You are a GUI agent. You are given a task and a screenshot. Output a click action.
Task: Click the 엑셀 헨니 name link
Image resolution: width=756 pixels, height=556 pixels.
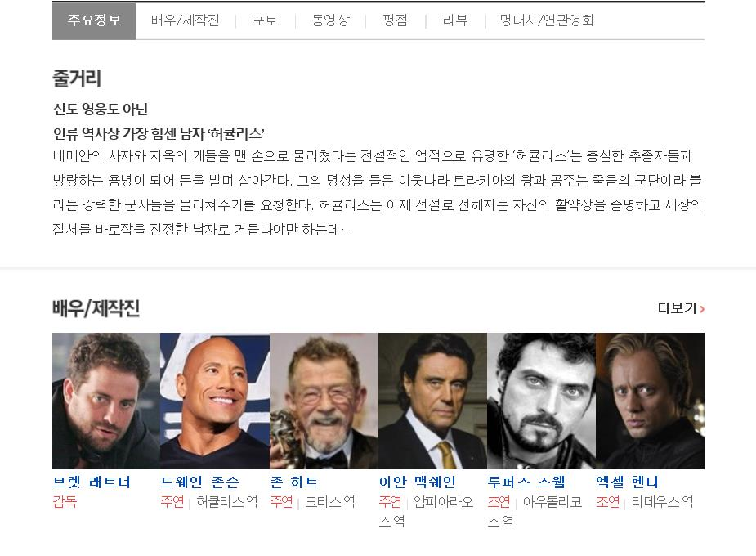click(627, 482)
